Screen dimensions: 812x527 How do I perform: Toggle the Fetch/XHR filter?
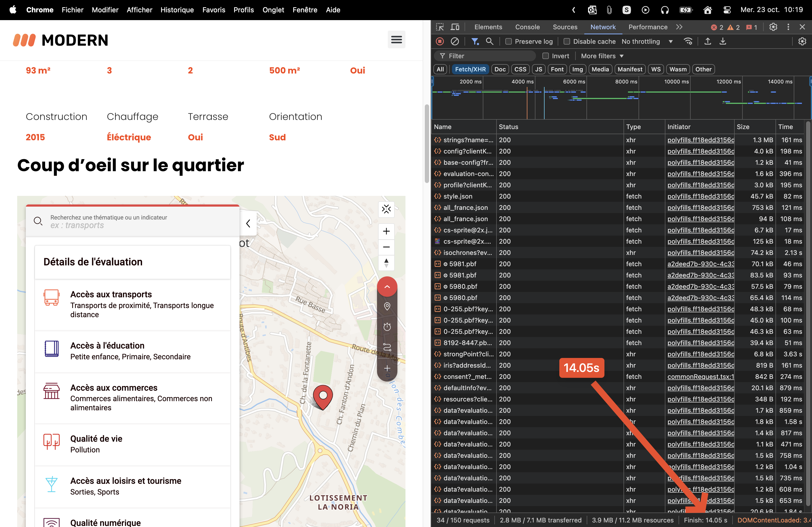tap(470, 69)
